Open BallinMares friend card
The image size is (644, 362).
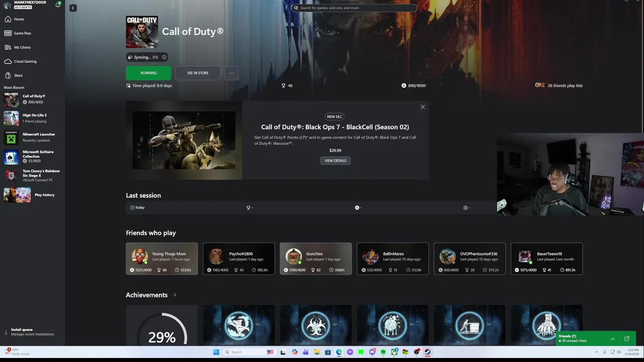click(x=392, y=258)
